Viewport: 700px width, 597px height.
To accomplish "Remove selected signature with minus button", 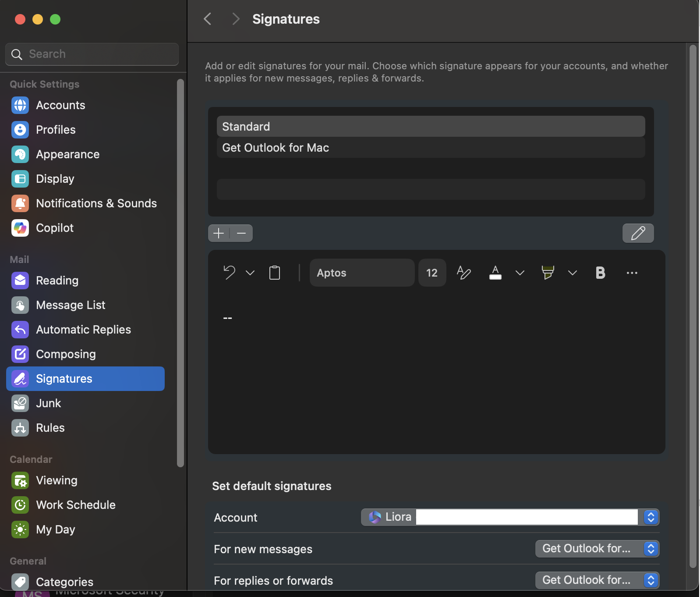I will click(241, 233).
